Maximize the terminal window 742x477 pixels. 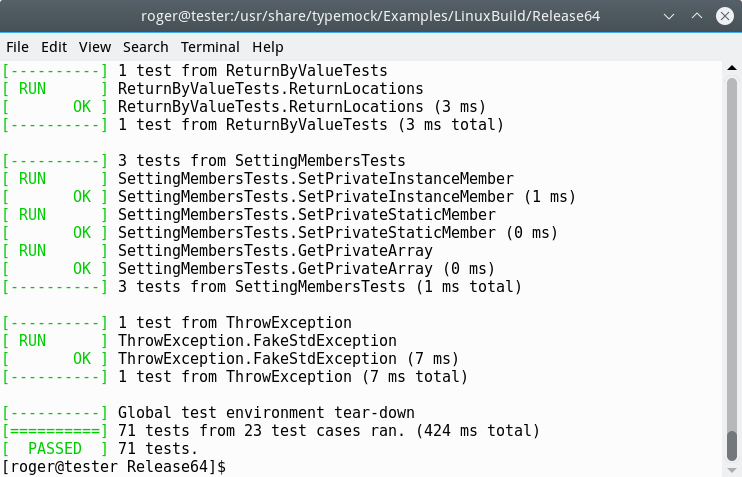pyautogui.click(x=694, y=17)
